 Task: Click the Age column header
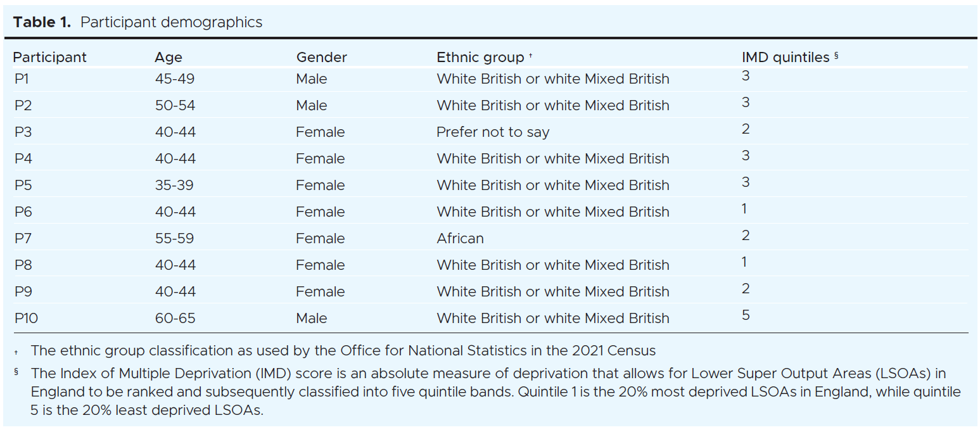click(168, 57)
